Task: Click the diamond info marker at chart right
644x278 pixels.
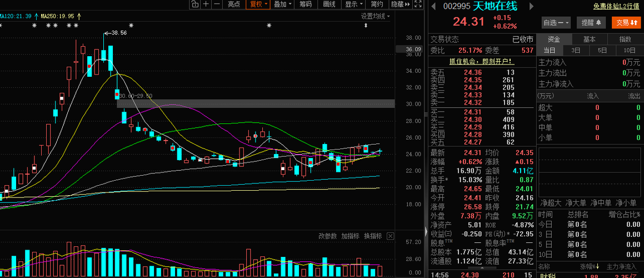Action: pos(366,26)
